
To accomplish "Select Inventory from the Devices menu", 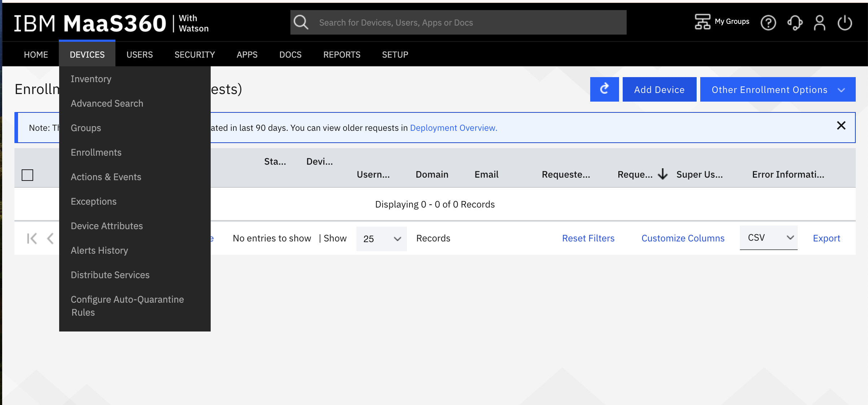I will pyautogui.click(x=91, y=79).
